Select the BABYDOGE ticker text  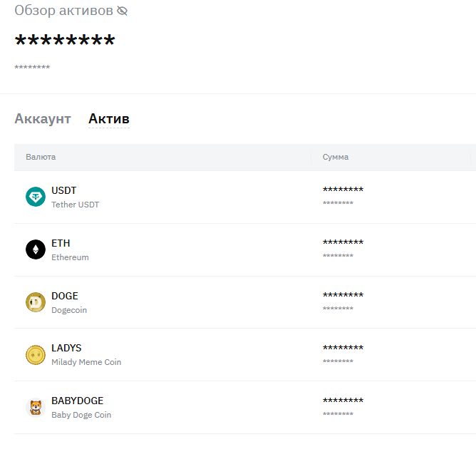click(x=78, y=401)
